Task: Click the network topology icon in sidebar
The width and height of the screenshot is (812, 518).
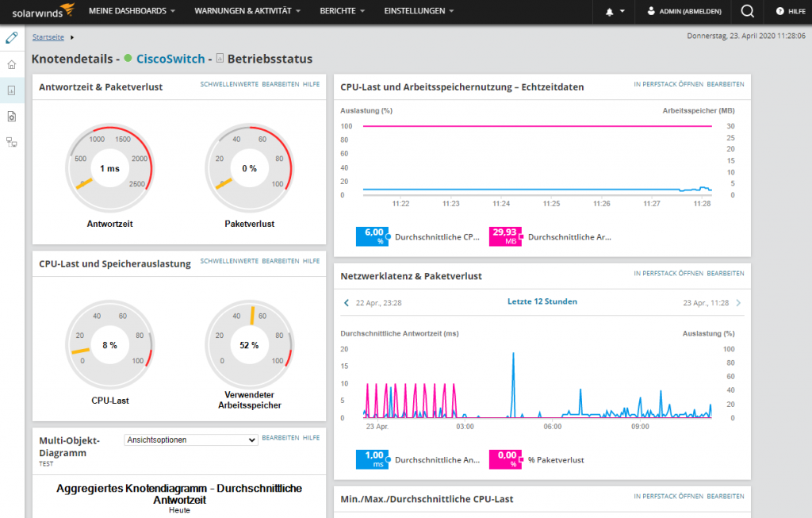Action: coord(11,142)
